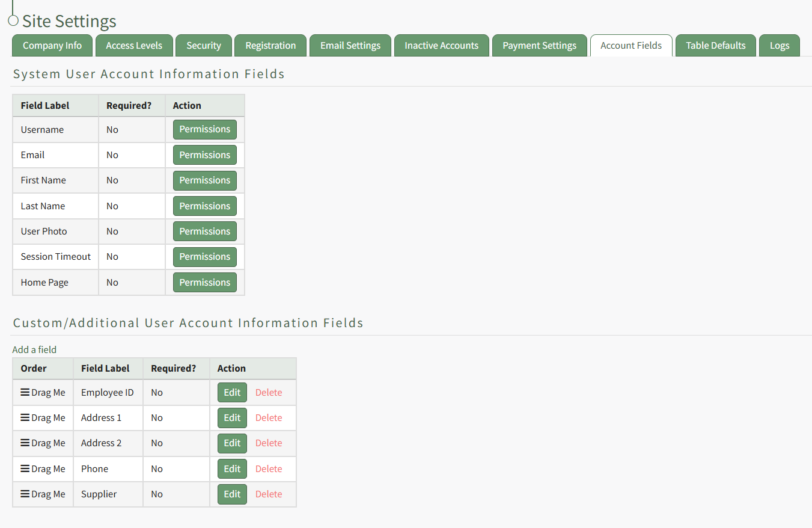This screenshot has width=812, height=528.
Task: Click Permissions for the User Photo field
Action: [x=204, y=232]
